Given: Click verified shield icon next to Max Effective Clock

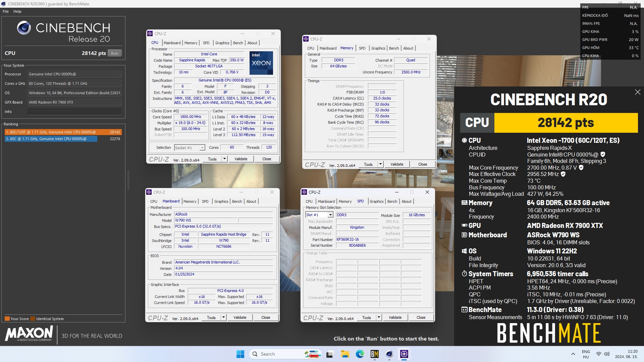Looking at the screenshot, I should coord(563,174).
